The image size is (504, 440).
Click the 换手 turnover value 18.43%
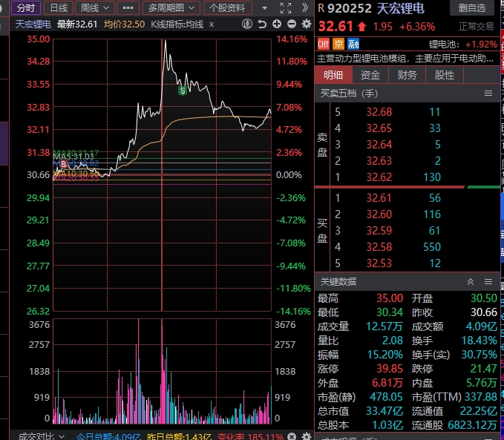pyautogui.click(x=480, y=341)
